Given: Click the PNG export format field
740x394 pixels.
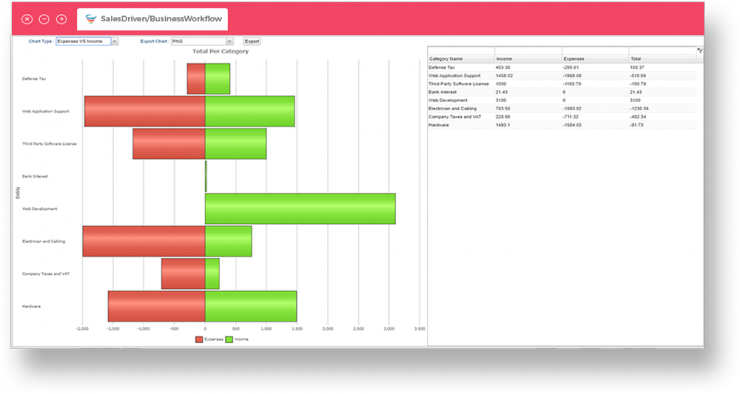Looking at the screenshot, I should 199,42.
